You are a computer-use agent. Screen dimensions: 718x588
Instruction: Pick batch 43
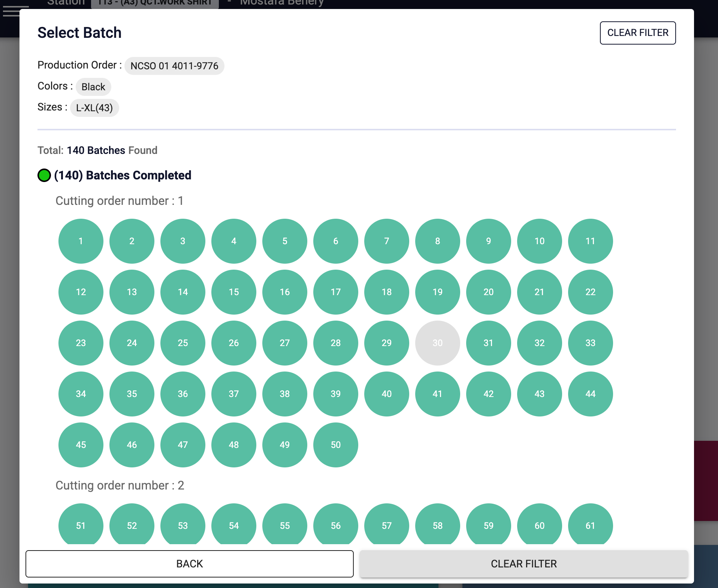click(540, 394)
